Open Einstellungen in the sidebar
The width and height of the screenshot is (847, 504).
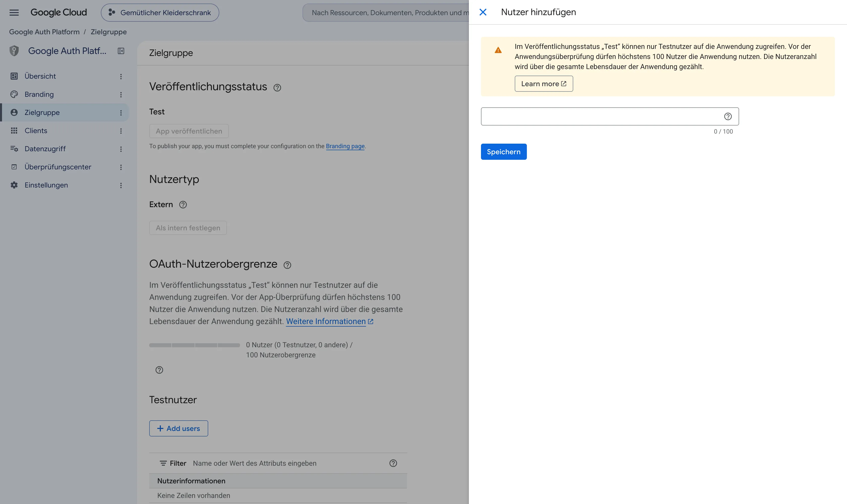pyautogui.click(x=65, y=185)
